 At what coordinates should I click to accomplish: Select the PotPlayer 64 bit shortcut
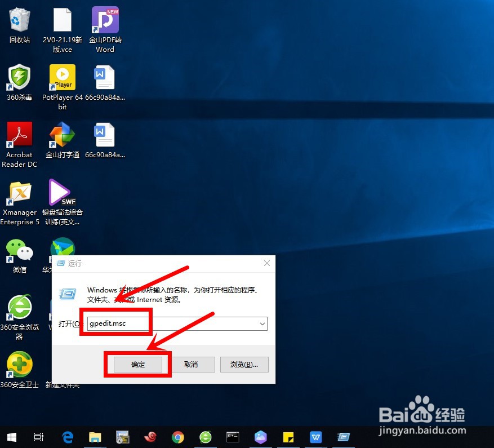(63, 87)
